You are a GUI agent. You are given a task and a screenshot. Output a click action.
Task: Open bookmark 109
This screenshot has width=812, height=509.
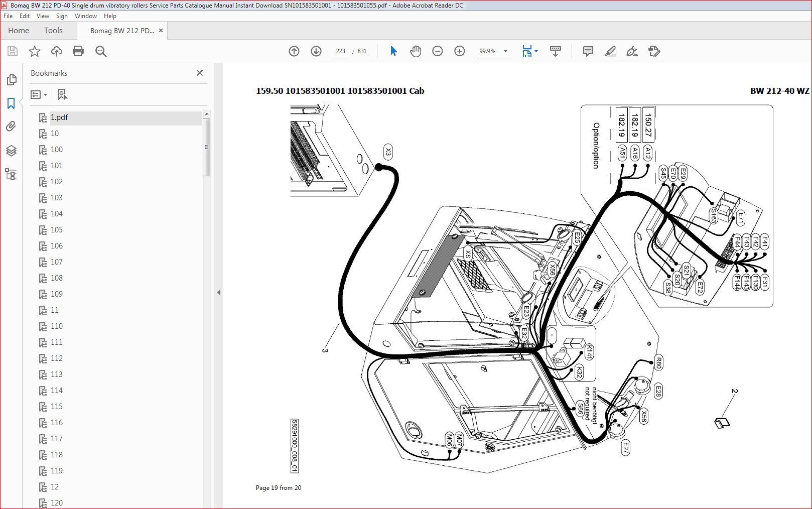56,294
